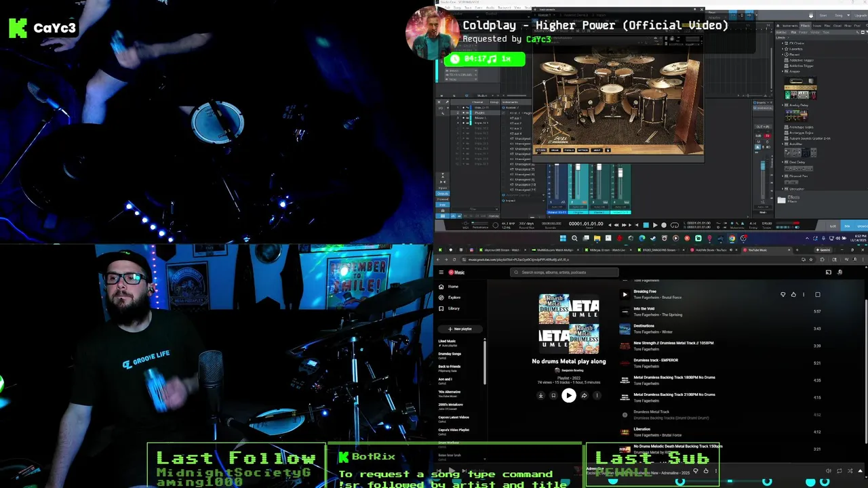Switch to the Hold Me Down YouTube tab

(x=713, y=250)
